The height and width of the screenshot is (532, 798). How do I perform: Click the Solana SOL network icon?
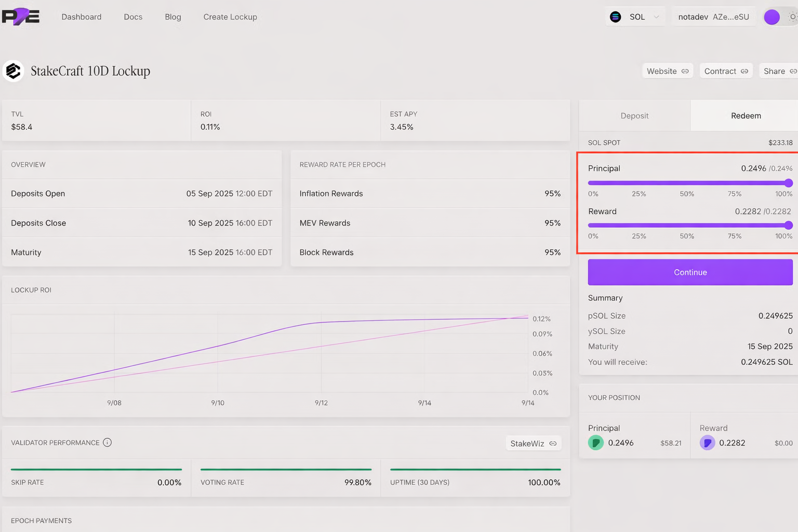[x=615, y=17]
